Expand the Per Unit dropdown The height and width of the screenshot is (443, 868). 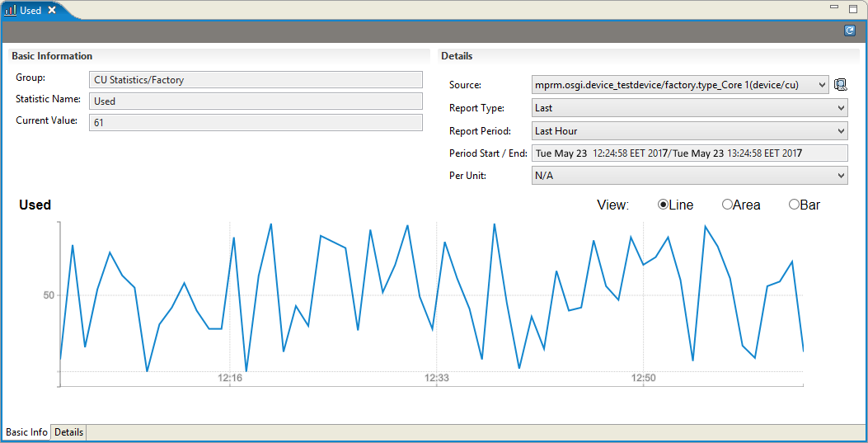pyautogui.click(x=690, y=176)
